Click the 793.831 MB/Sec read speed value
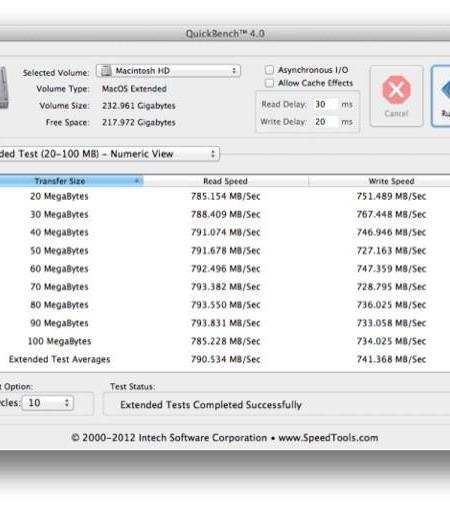The width and height of the screenshot is (450, 508). 225,323
